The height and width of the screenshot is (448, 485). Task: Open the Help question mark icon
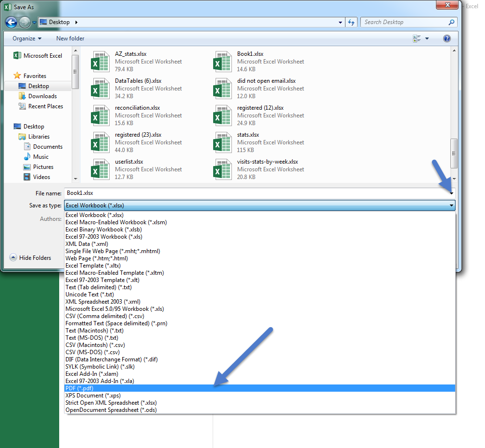click(x=447, y=38)
